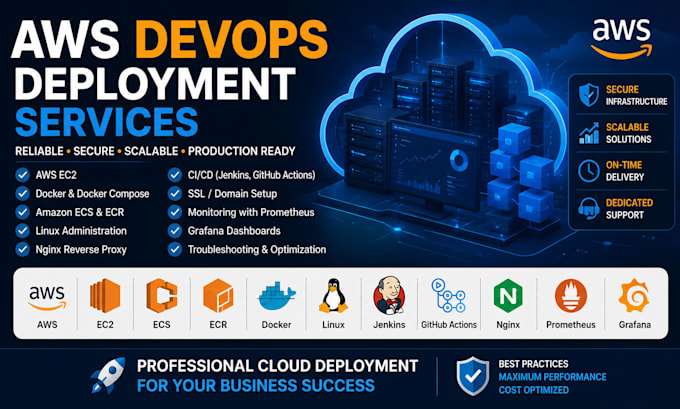
Task: Click the 'Monitoring with Prometheus' text
Action: (x=251, y=213)
